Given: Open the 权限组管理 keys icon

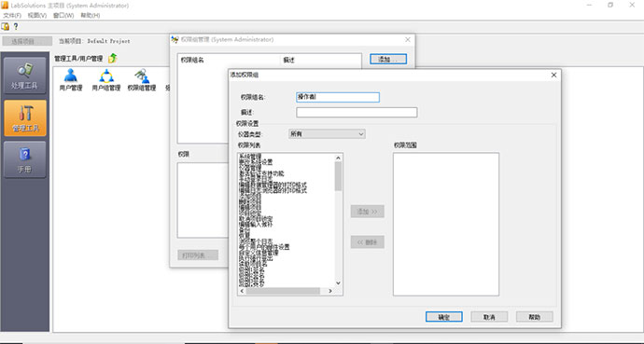Looking at the screenshot, I should 142,80.
